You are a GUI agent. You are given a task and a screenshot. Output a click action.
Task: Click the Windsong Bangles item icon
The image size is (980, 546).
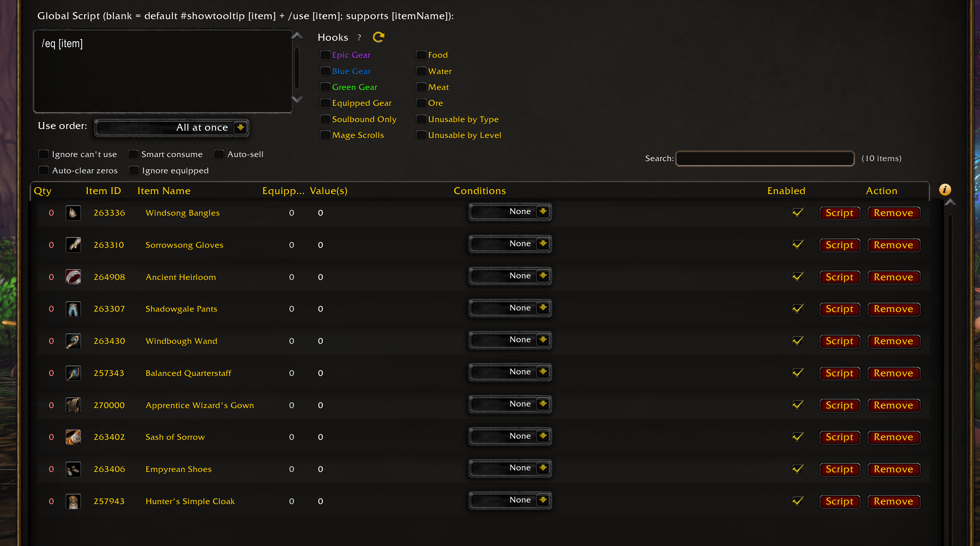73,213
